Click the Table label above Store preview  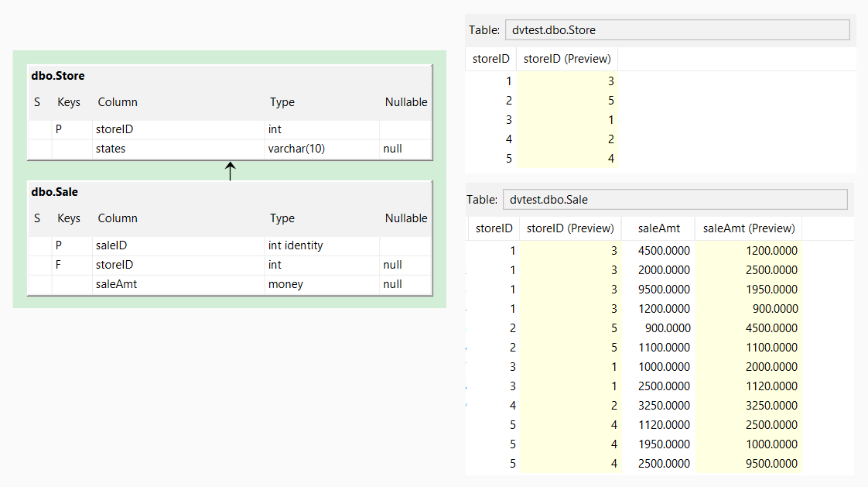coord(484,30)
